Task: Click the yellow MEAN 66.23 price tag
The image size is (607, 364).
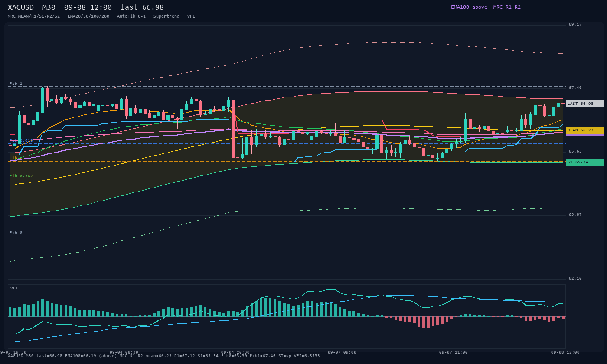Action: pos(585,130)
